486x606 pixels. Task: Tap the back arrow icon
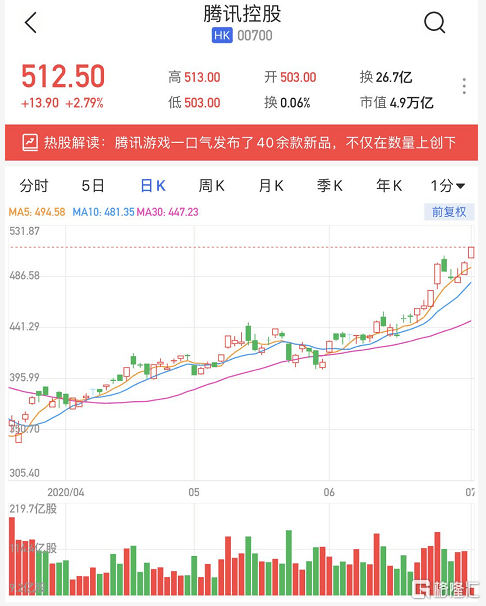(x=31, y=22)
